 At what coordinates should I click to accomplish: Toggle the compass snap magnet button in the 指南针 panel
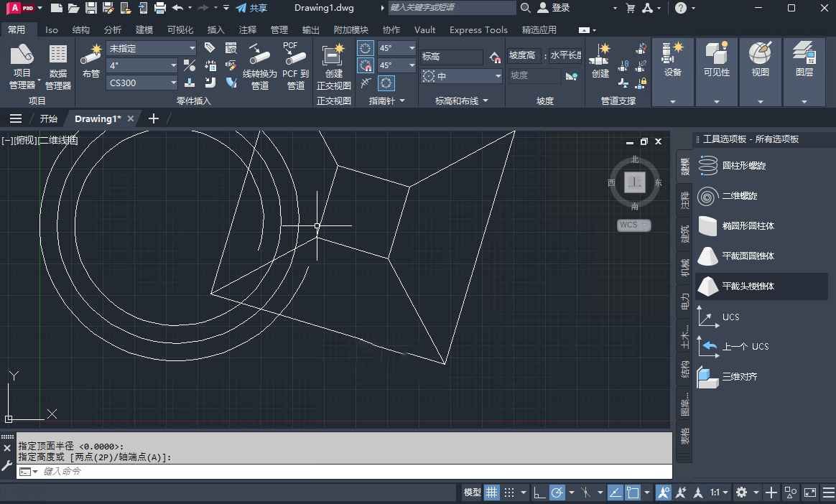click(366, 65)
